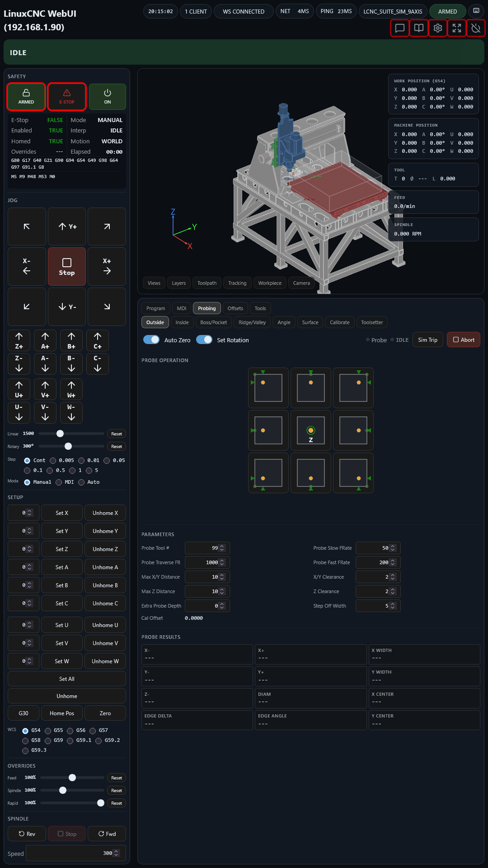Open the settings gear icon
The height and width of the screenshot is (868, 488).
coord(437,28)
